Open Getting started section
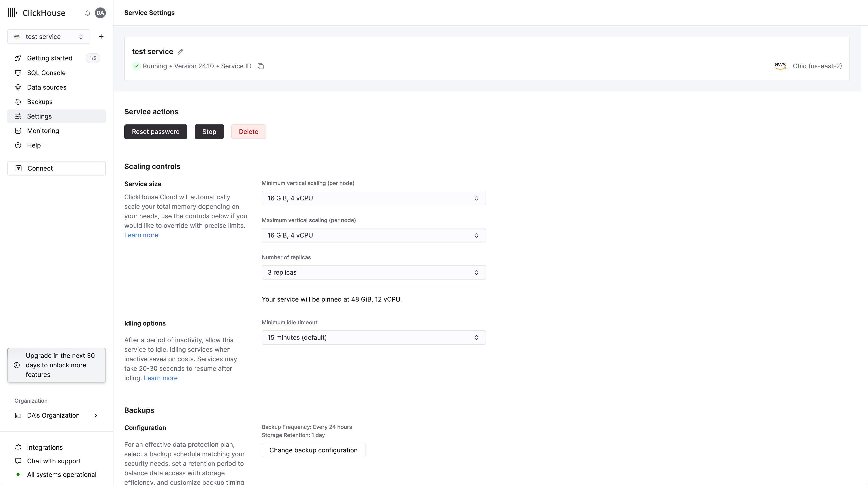 [50, 58]
